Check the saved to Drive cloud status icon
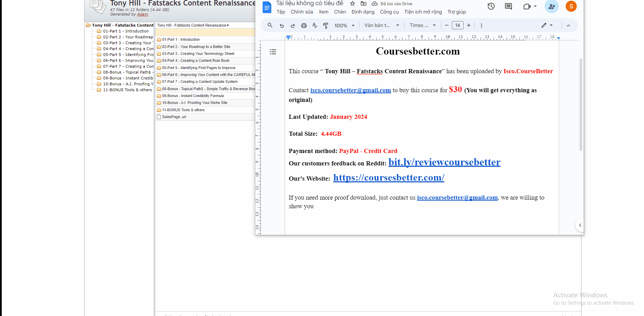 (x=375, y=3)
